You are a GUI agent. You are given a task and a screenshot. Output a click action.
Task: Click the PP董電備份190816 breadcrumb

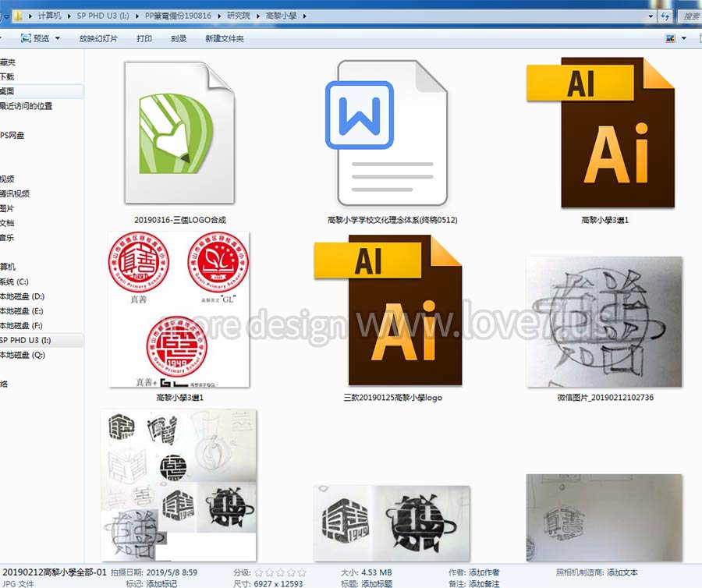tap(178, 16)
